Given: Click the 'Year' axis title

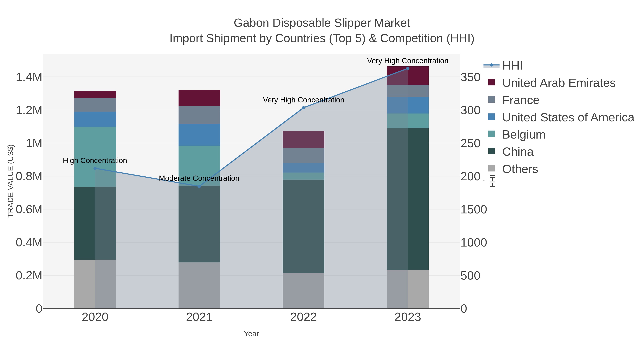Looking at the screenshot, I should (x=252, y=334).
